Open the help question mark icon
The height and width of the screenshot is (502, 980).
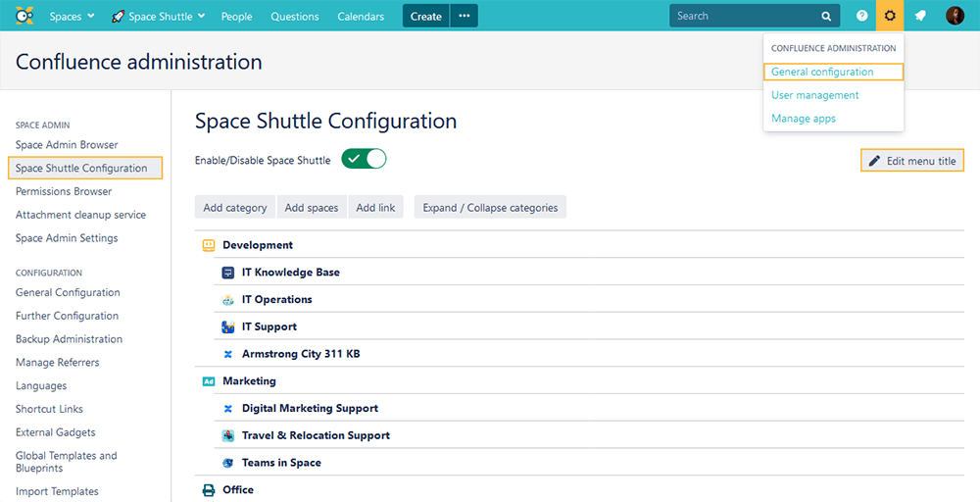861,16
